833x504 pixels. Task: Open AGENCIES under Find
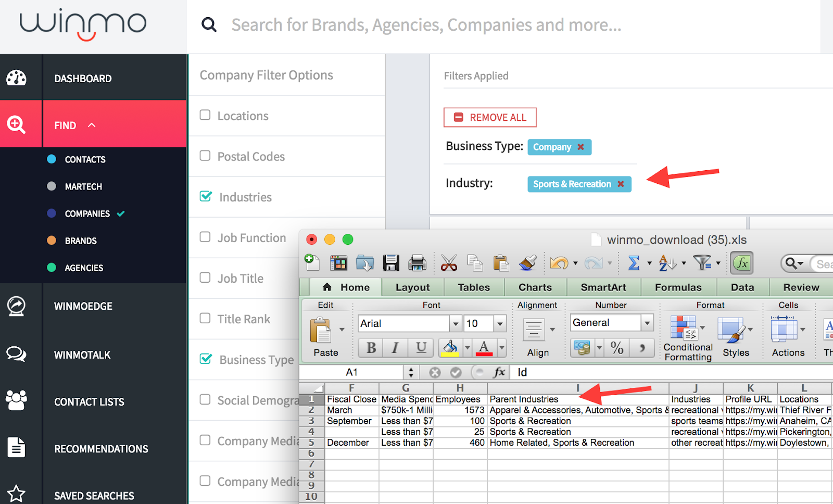point(84,268)
